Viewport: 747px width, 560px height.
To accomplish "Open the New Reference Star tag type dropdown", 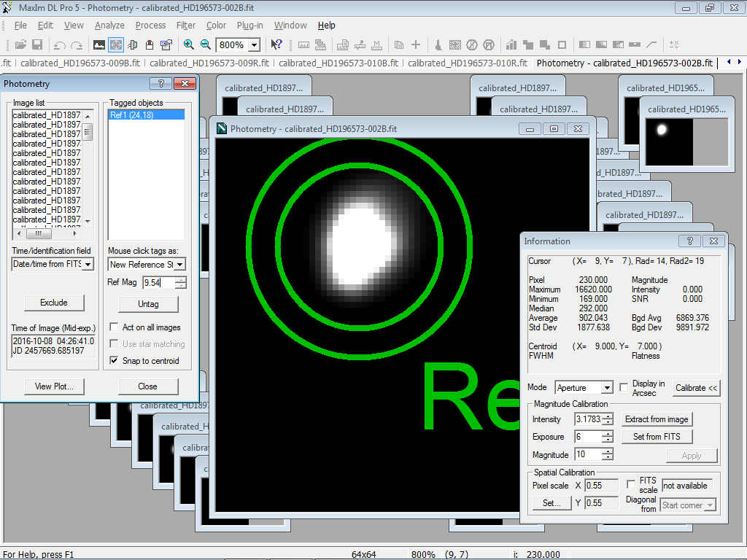I will [x=179, y=264].
